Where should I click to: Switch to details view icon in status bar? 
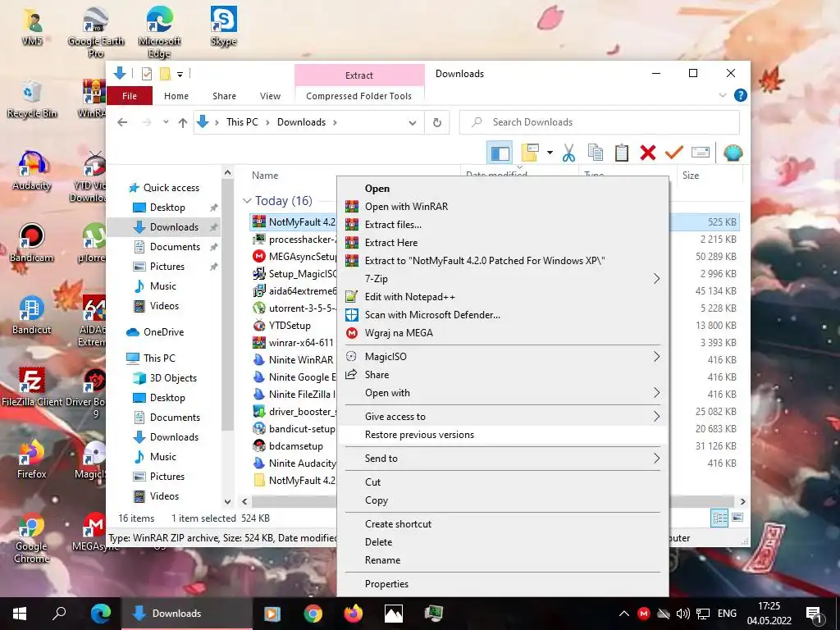(719, 518)
